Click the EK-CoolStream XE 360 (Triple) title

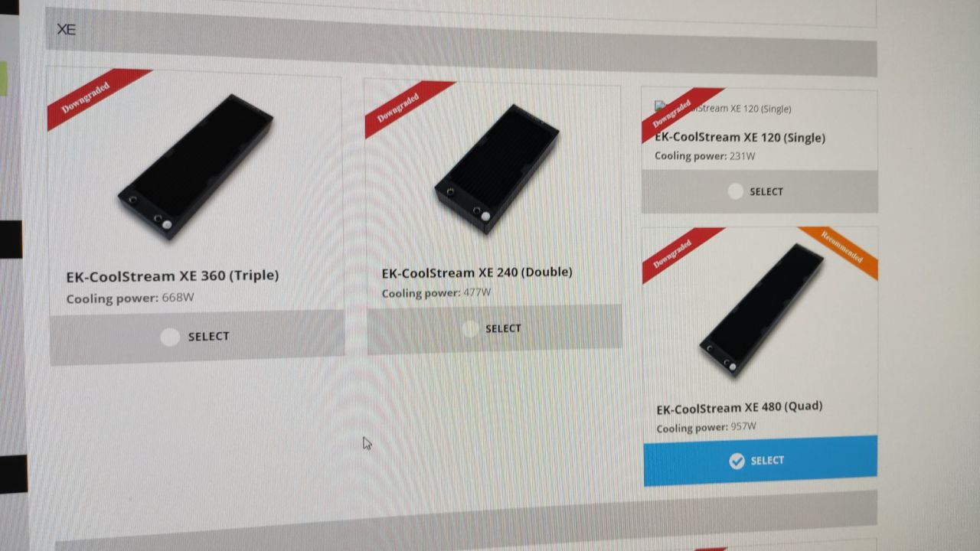click(172, 275)
